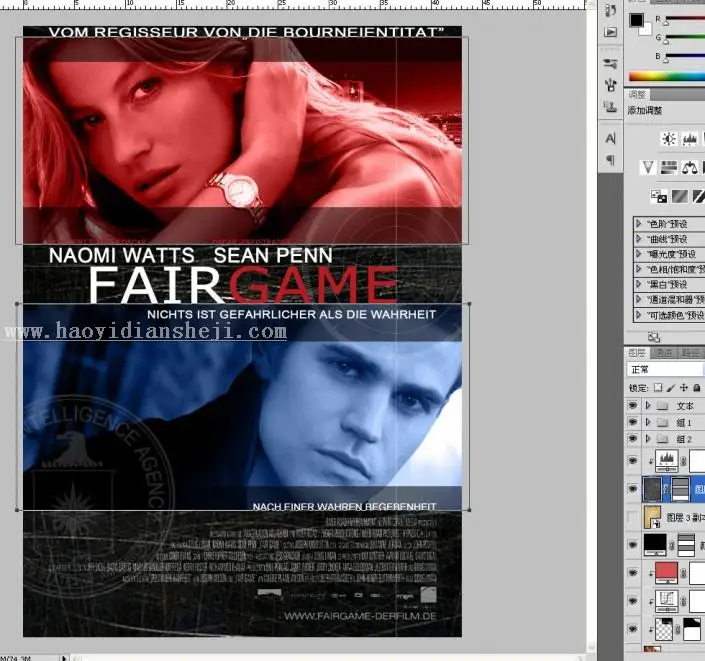Hide the Levels adjustment layer
The height and width of the screenshot is (661, 705).
[x=633, y=461]
